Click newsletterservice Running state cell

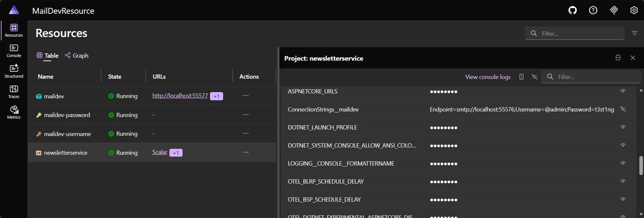[123, 153]
